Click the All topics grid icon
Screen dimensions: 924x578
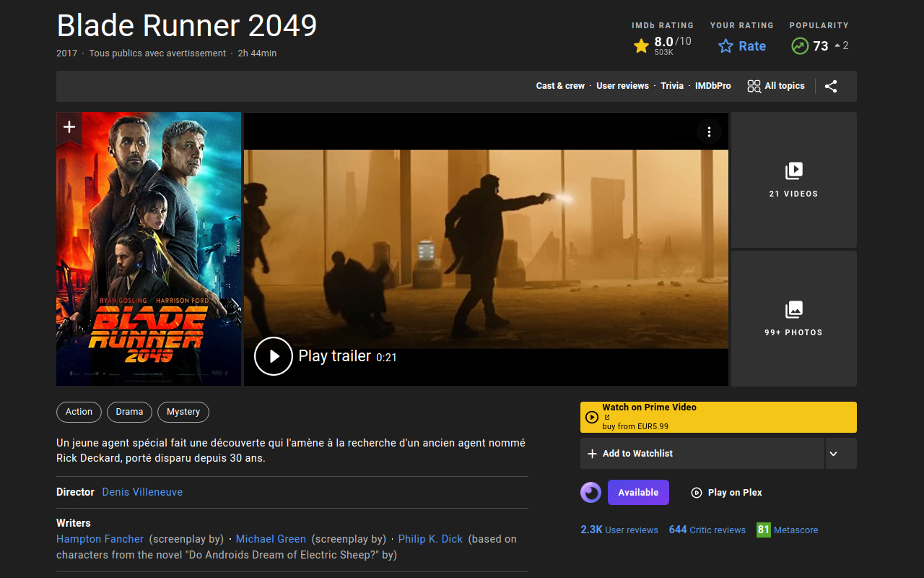coord(754,86)
